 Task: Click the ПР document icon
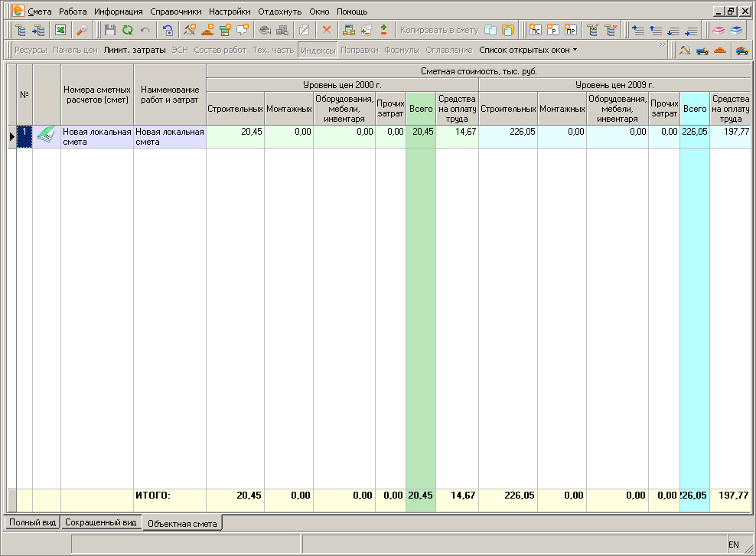(x=570, y=30)
